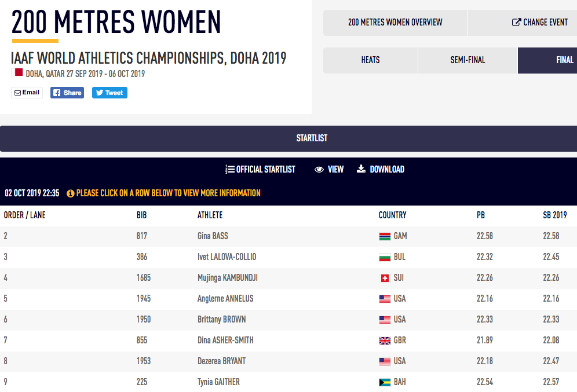Viewport: 577px width, 392px height.
Task: Click the orange info icon beside the notice
Action: (x=71, y=193)
